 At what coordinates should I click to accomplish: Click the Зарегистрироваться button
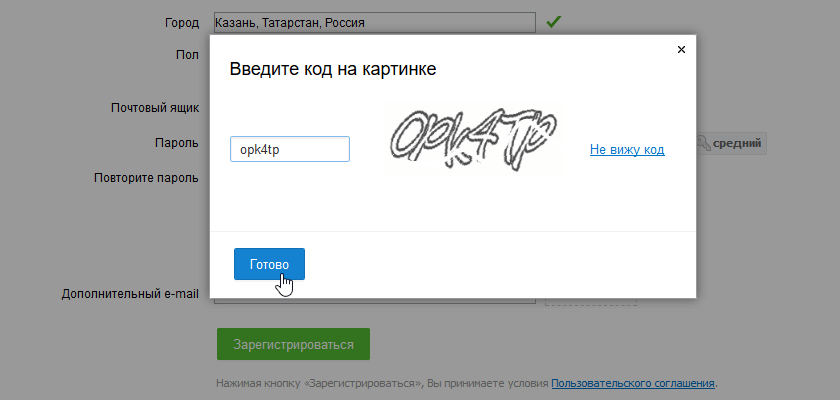(293, 344)
